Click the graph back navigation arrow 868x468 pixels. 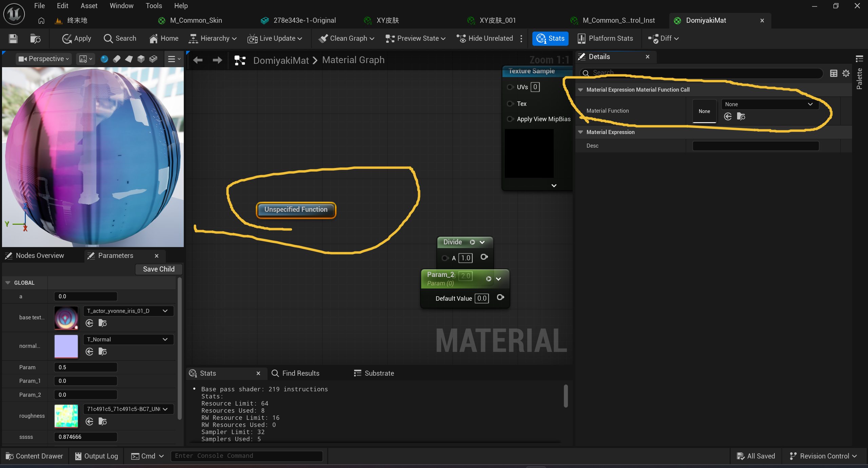coord(198,60)
